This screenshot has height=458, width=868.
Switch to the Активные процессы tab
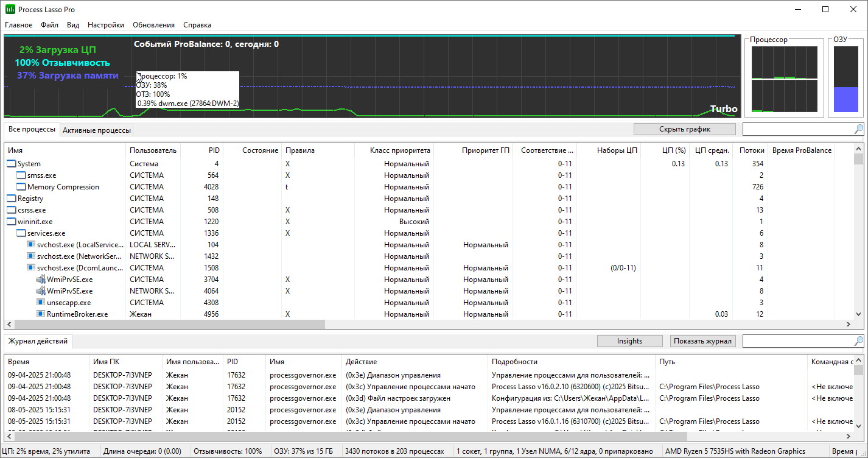(x=97, y=130)
